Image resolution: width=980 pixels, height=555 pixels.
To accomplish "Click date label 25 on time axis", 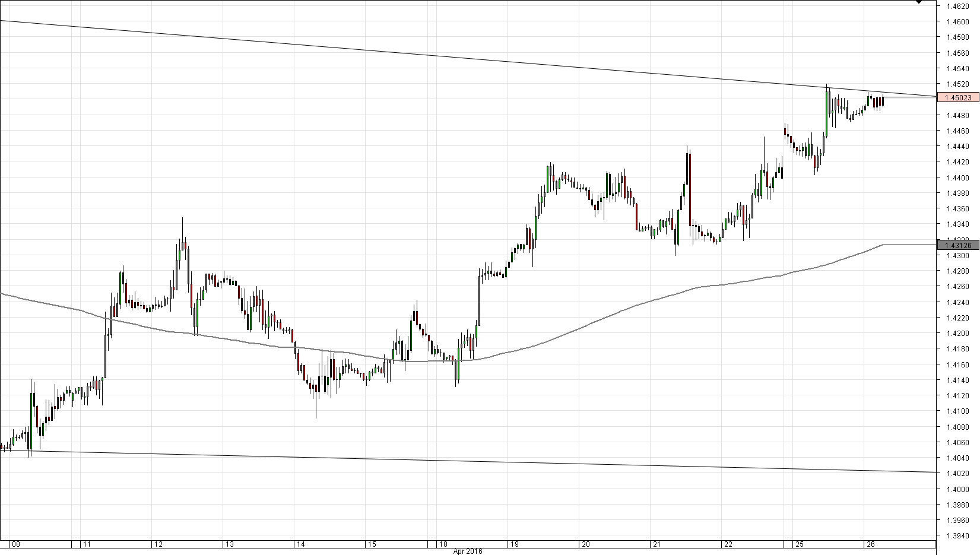I will pos(800,544).
